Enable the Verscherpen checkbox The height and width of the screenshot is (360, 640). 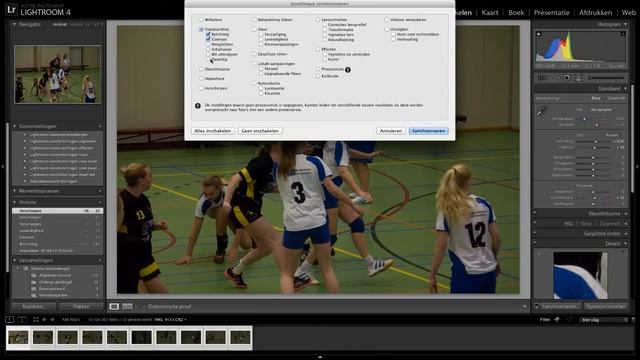coord(201,88)
